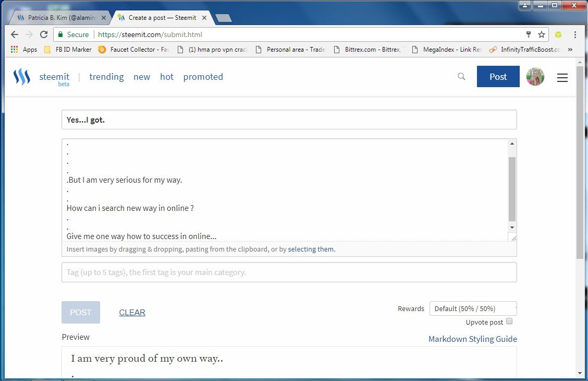Click the CLEAR link
588x381 pixels.
coord(132,312)
